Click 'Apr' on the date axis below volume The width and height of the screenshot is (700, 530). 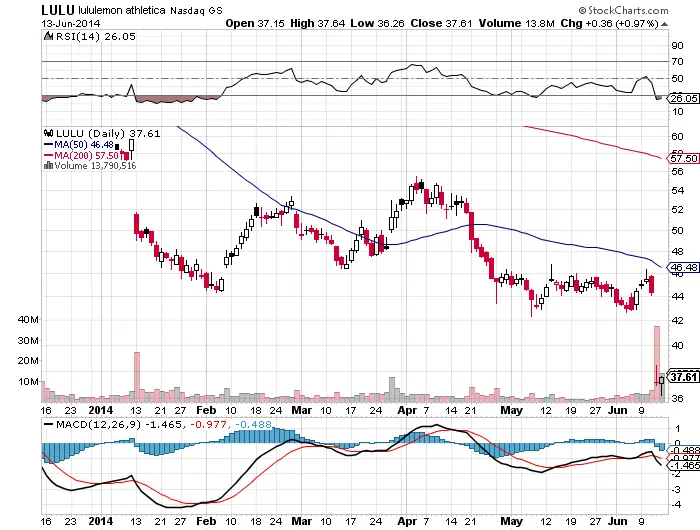point(407,410)
